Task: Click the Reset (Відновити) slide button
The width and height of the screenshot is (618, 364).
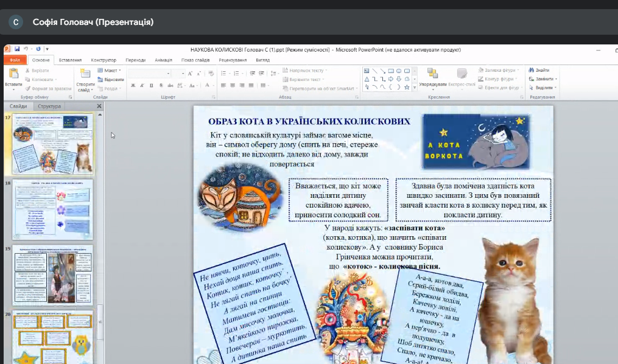Action: pyautogui.click(x=111, y=80)
